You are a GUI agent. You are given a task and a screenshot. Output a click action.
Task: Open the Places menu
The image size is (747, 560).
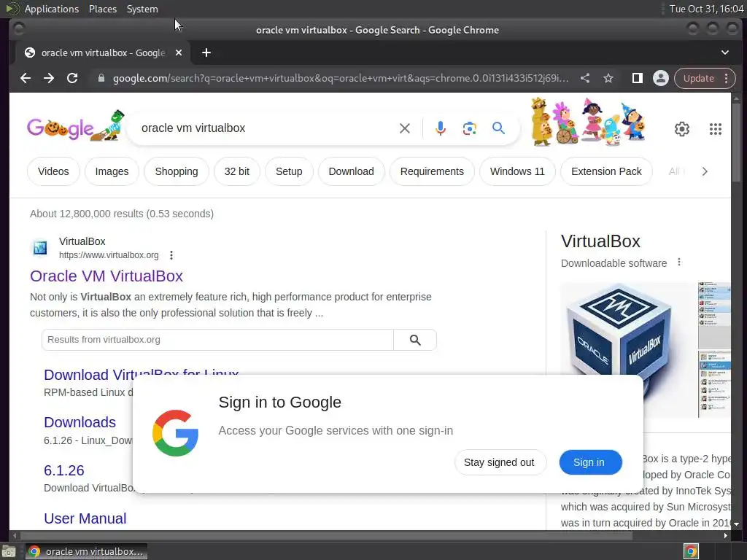pyautogui.click(x=103, y=9)
